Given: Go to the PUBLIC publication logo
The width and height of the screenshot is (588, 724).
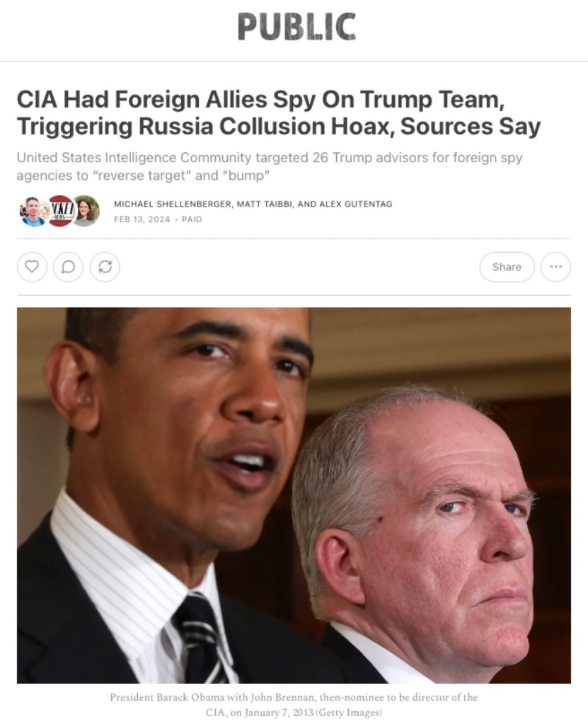Looking at the screenshot, I should (296, 26).
